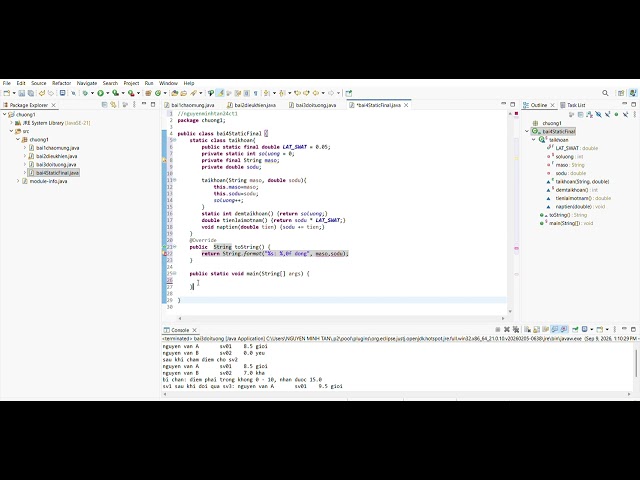Toggle Show Console on Standard Error change
The width and height of the screenshot is (640, 480).
coord(564,329)
